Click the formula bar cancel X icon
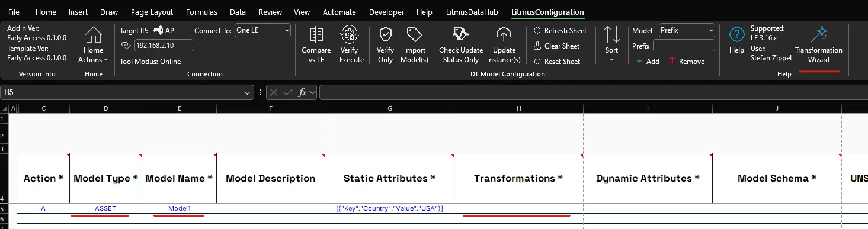Image resolution: width=868 pixels, height=229 pixels. pos(274,92)
